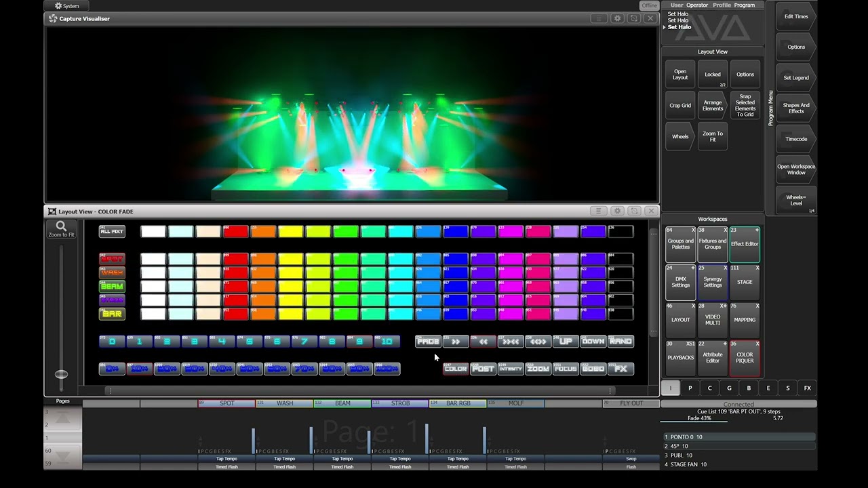Viewport: 868px width, 488px height.
Task: Click the Open Layout button
Action: [x=680, y=75]
